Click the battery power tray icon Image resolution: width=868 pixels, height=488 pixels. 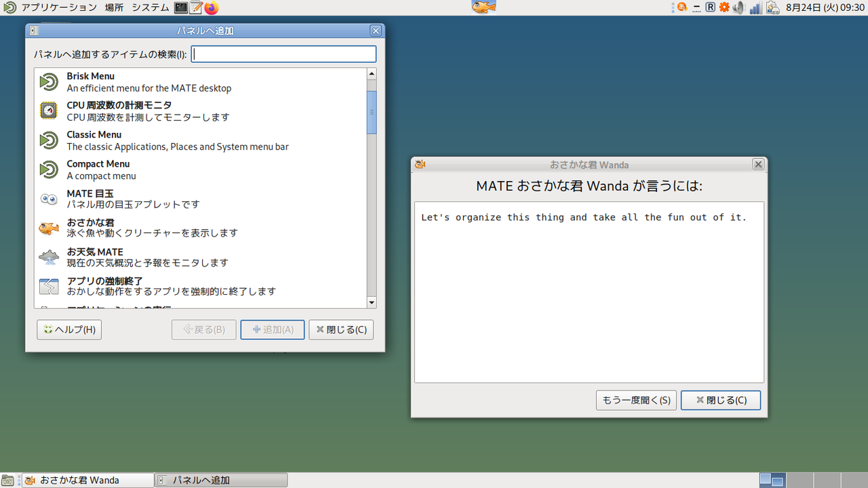coord(773,8)
